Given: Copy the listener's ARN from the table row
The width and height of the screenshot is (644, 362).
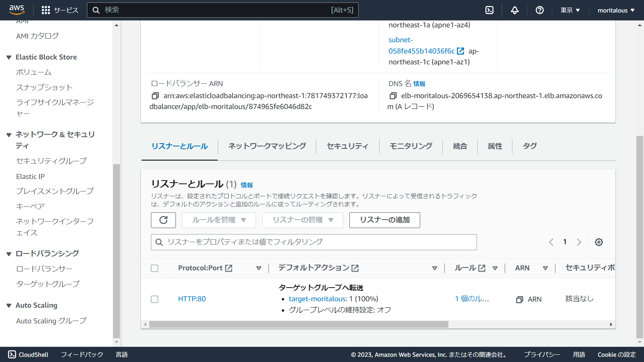Looking at the screenshot, I should click(x=519, y=299).
